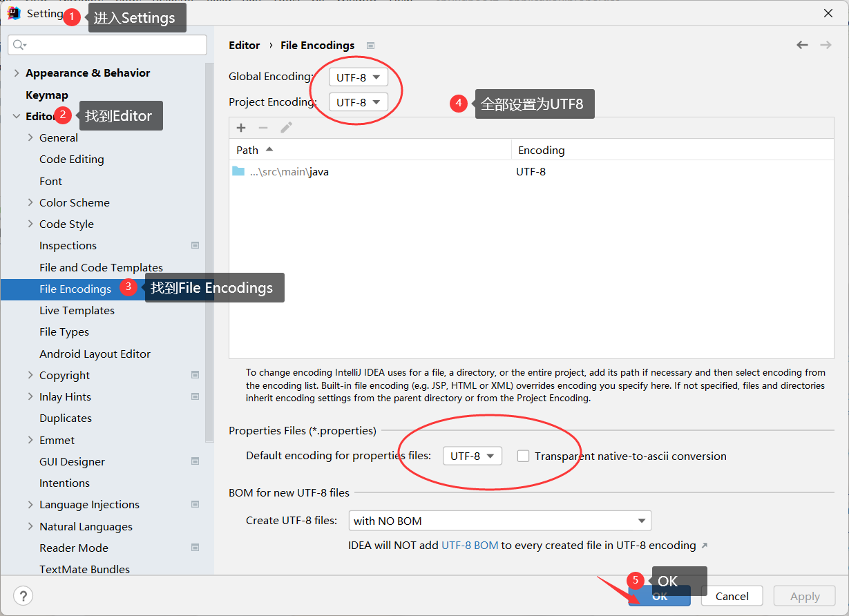The image size is (849, 616).
Task: Go back with the left arrow icon
Action: click(802, 45)
